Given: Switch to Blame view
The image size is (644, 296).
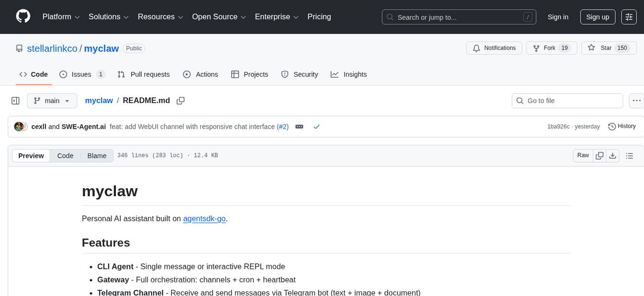Looking at the screenshot, I should [x=97, y=156].
